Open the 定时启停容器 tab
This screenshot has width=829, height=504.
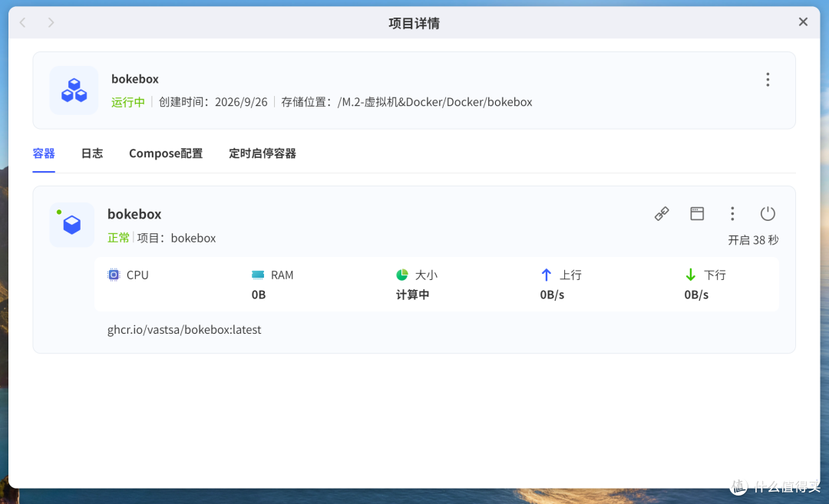coord(263,153)
